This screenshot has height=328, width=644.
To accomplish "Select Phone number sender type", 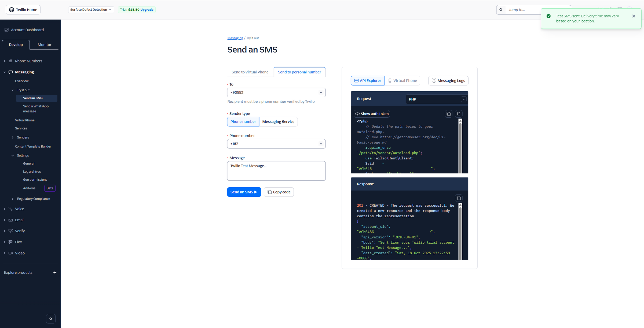I will 243,122.
